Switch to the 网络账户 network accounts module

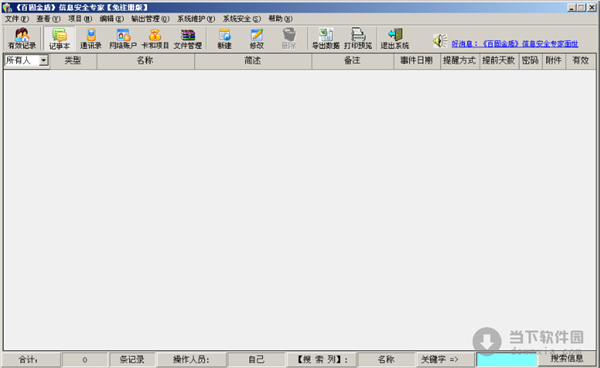tap(123, 39)
